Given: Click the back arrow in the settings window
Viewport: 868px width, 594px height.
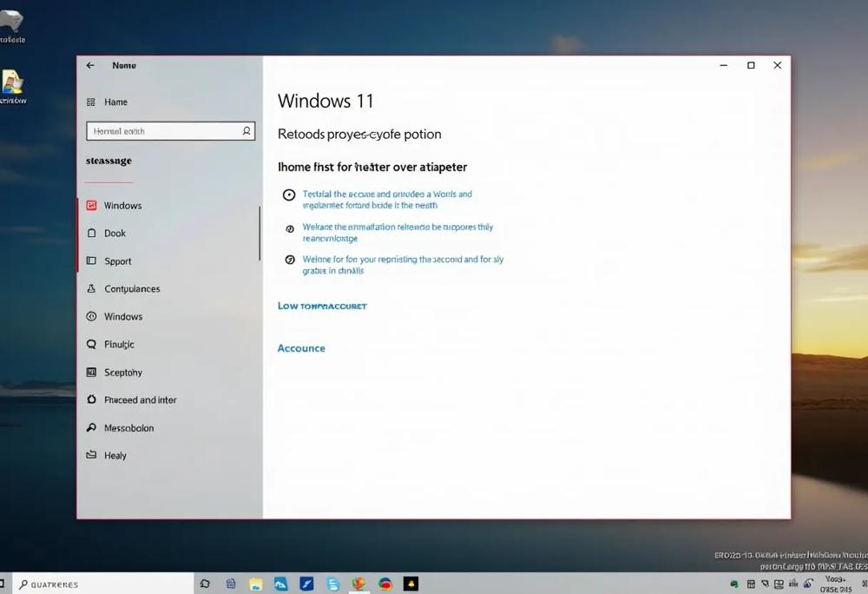Looking at the screenshot, I should pyautogui.click(x=90, y=65).
